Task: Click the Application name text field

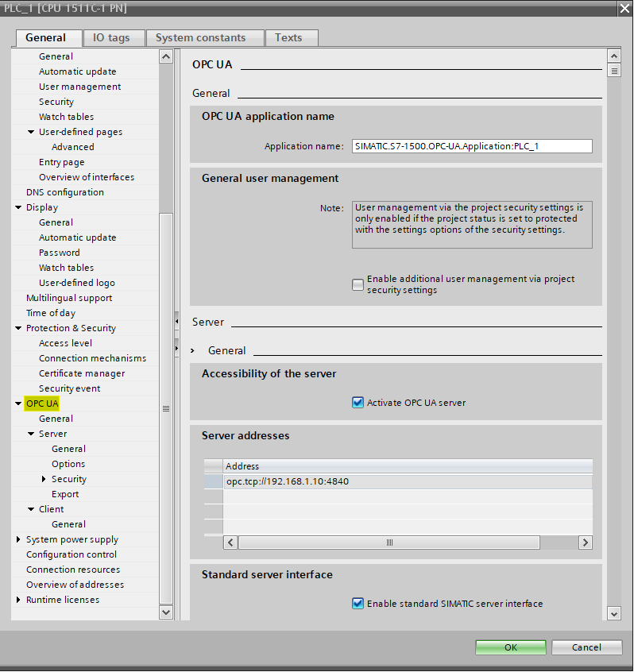Action: click(472, 146)
